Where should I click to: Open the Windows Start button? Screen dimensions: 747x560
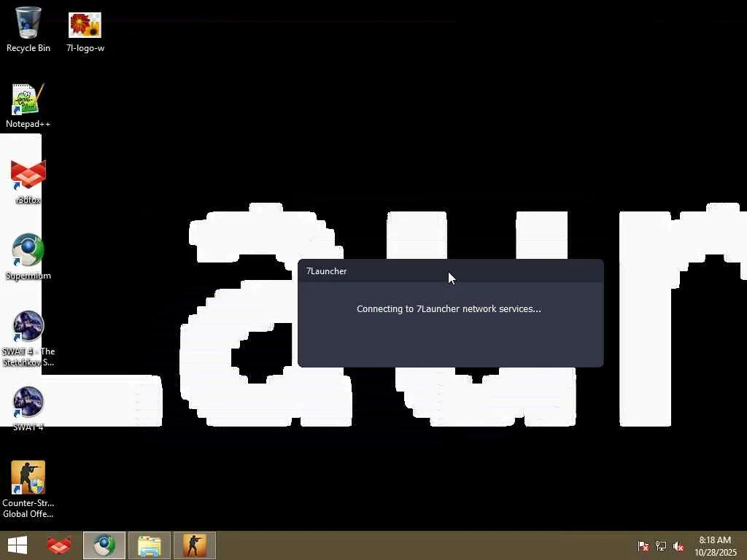tap(18, 545)
